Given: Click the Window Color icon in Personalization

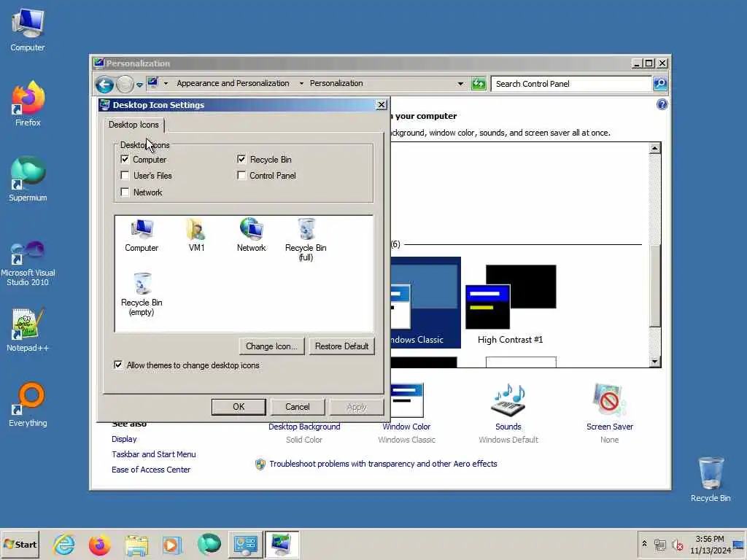Looking at the screenshot, I should (x=406, y=400).
